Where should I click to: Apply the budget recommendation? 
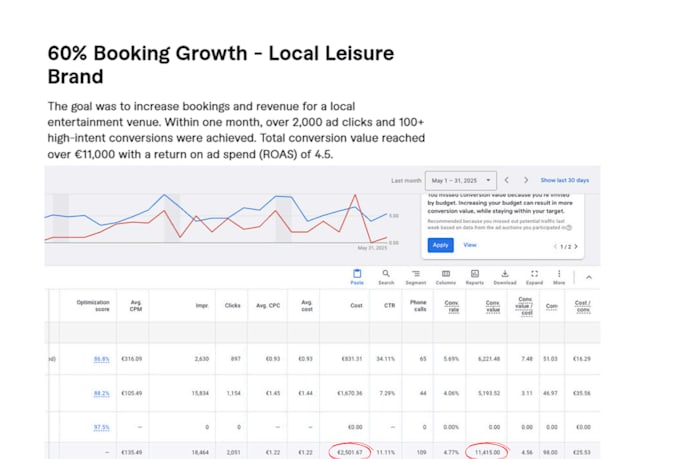tap(441, 245)
